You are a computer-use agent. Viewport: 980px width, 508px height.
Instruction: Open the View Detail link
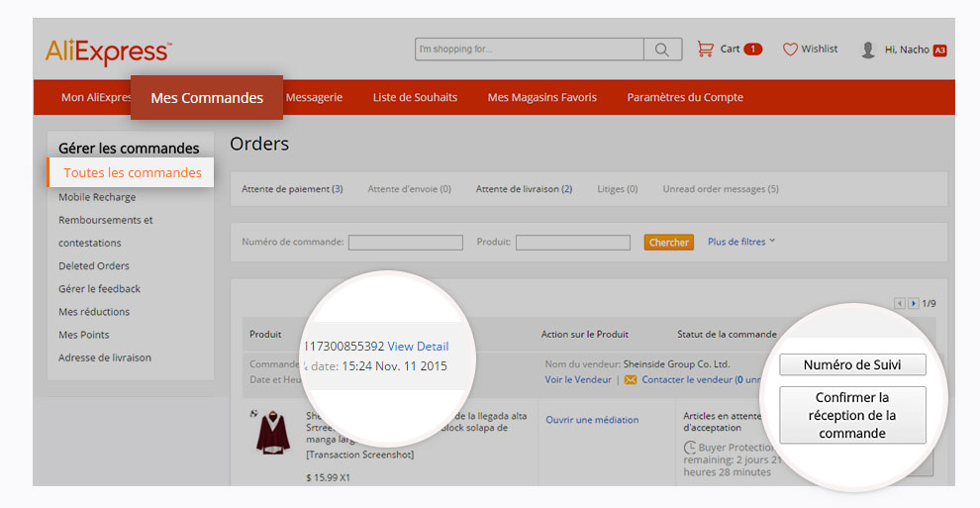418,346
